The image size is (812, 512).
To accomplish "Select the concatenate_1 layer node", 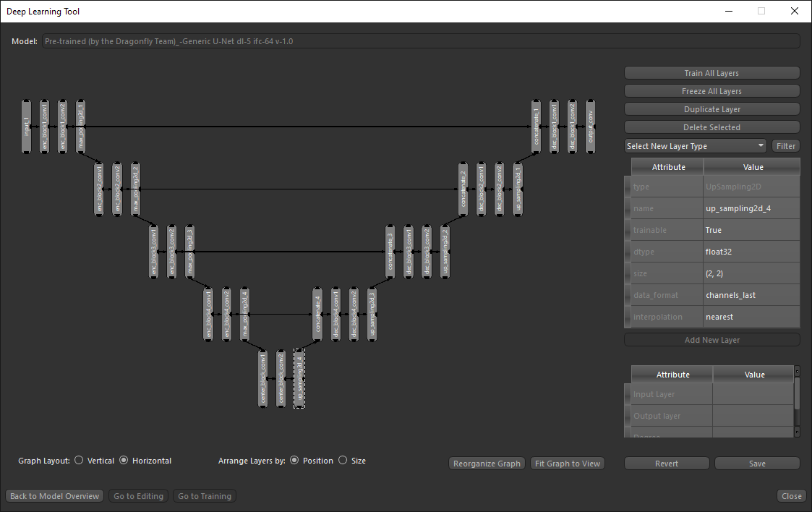I will [x=536, y=127].
